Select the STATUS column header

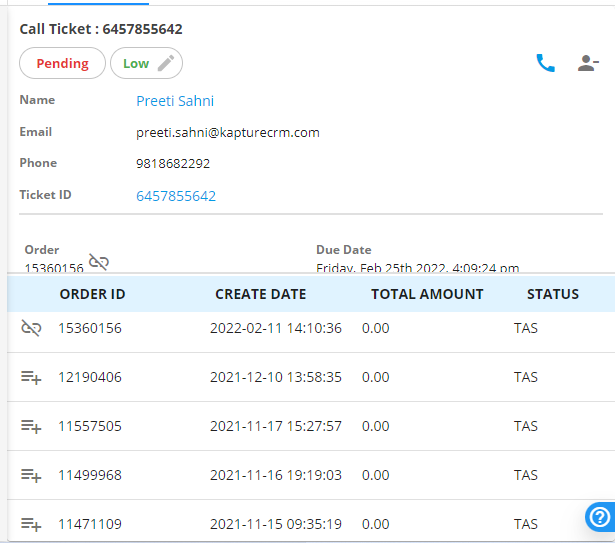point(553,294)
